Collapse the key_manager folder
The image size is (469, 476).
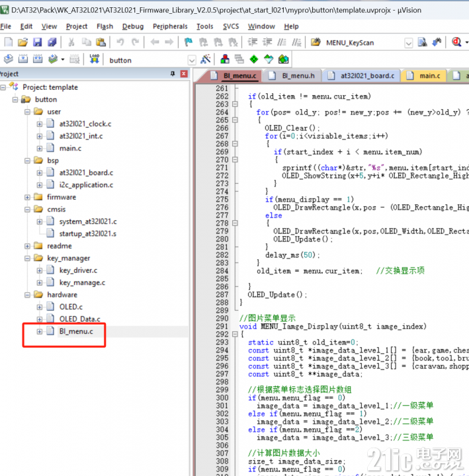27,258
